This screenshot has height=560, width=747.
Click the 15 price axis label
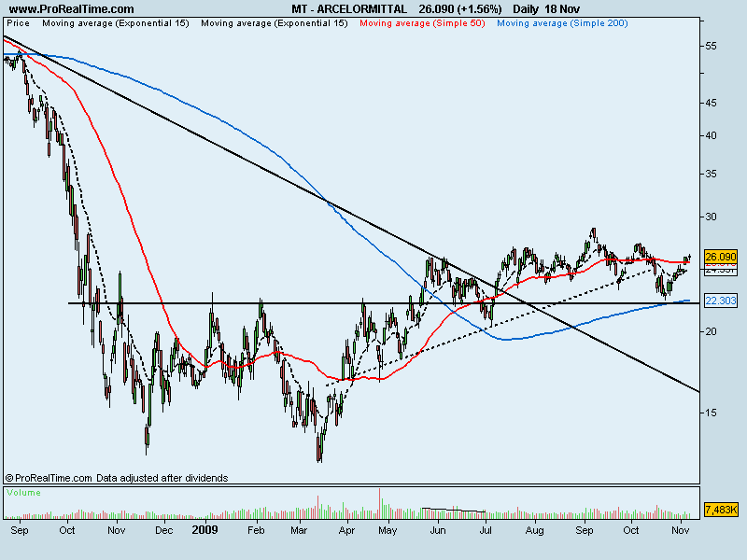711,413
